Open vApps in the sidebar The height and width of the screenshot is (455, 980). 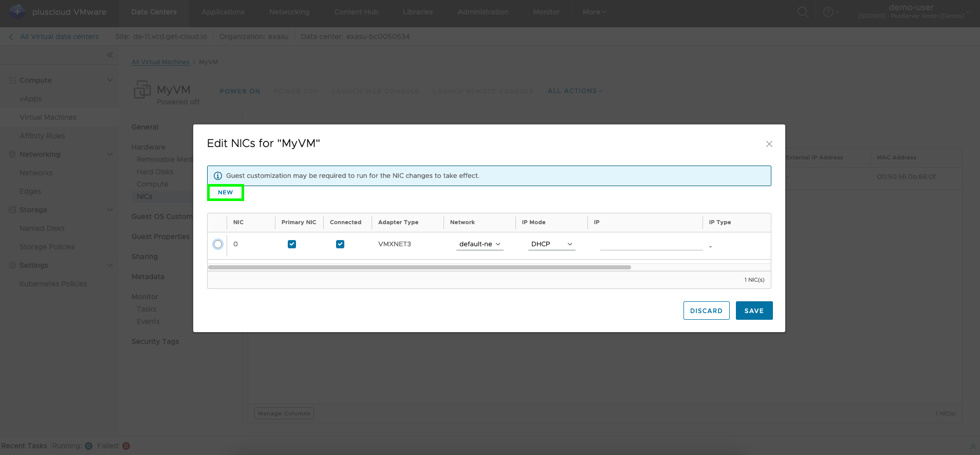31,99
